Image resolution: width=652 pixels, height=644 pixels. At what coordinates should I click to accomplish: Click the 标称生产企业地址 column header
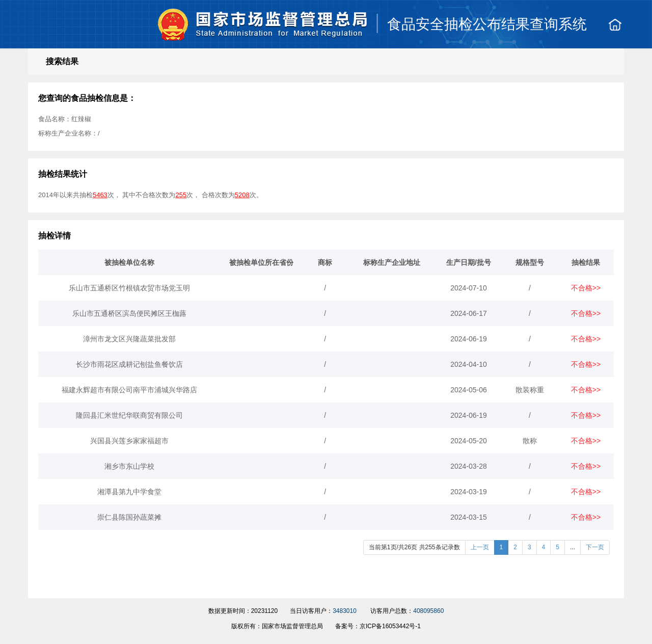(x=392, y=263)
